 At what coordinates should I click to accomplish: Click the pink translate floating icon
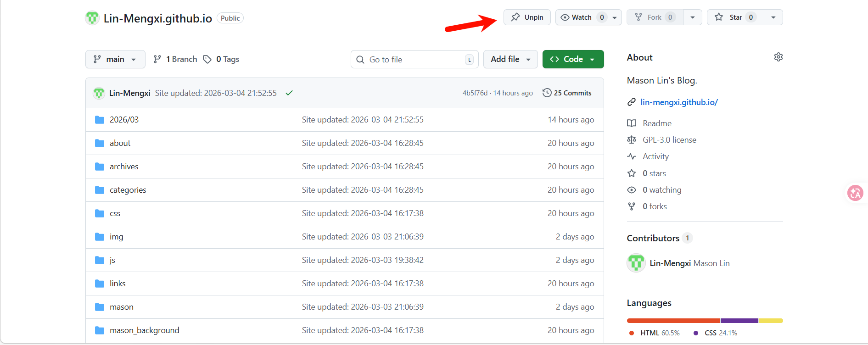855,193
